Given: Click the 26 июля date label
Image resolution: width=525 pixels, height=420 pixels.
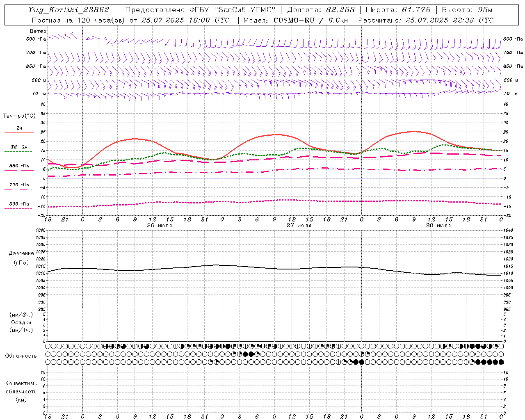Looking at the screenshot, I should [159, 225].
